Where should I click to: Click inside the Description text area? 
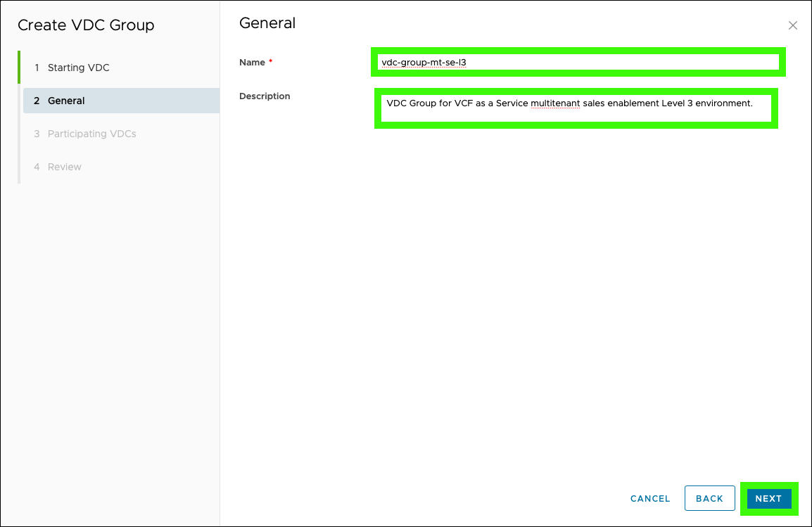tap(576, 108)
